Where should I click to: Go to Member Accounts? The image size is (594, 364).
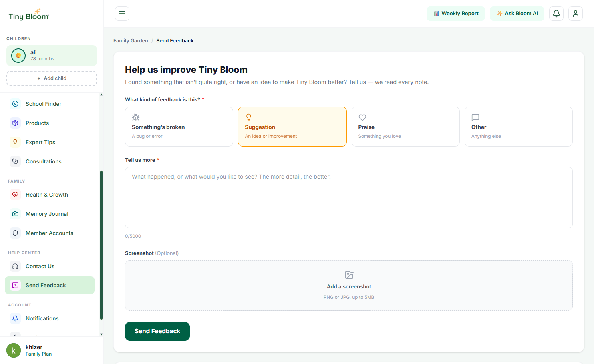pos(50,233)
